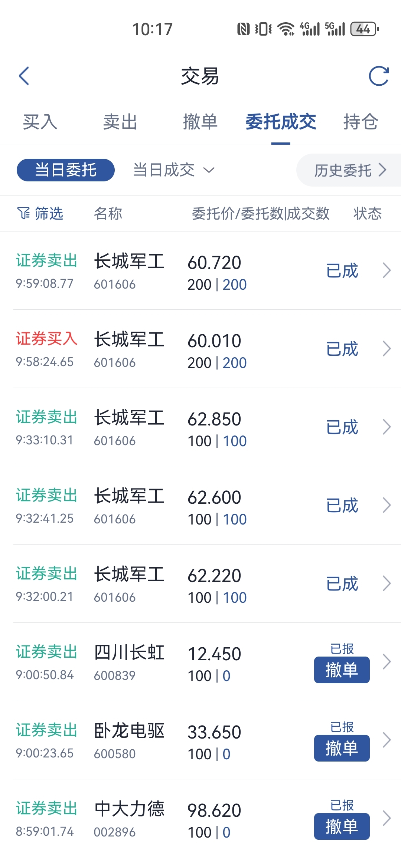Cancel the 卧龙电驱 order with 撤单
The height and width of the screenshot is (868, 401).
(x=342, y=748)
